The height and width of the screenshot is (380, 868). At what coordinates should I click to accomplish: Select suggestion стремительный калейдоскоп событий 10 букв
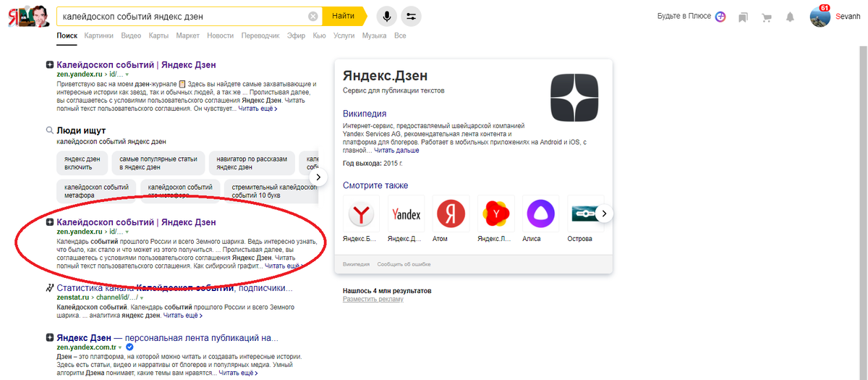pos(271,191)
